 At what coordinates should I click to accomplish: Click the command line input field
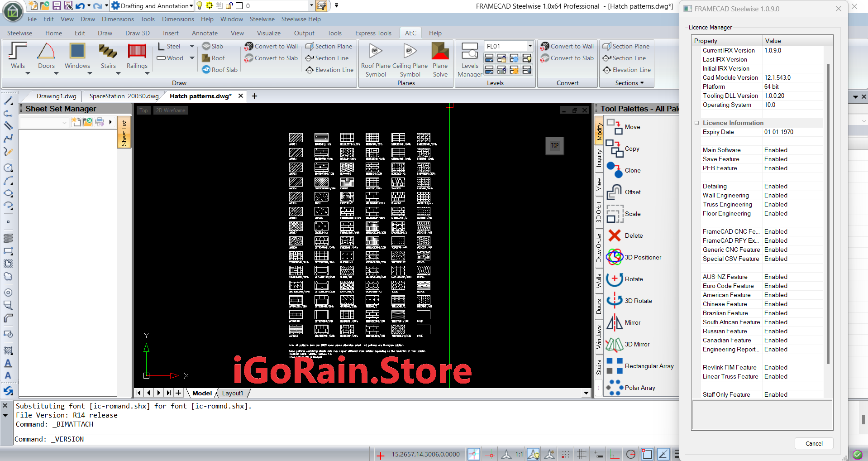tap(272, 439)
